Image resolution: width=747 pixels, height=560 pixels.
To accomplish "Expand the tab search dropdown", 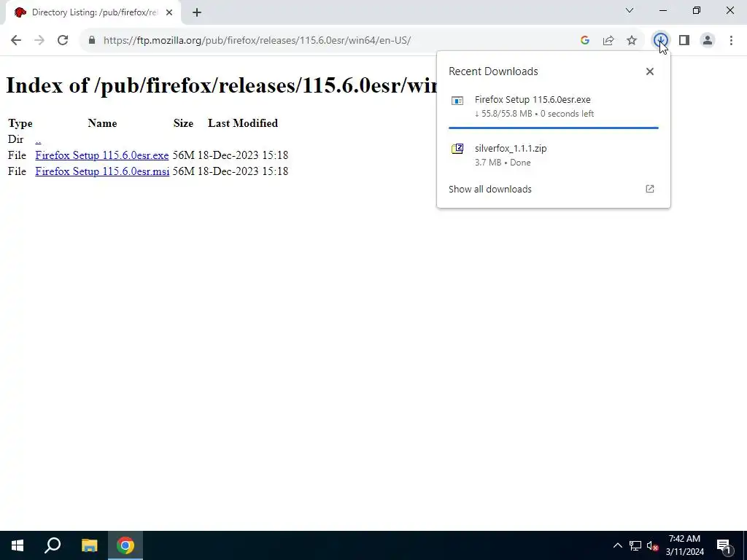I will tap(630, 10).
